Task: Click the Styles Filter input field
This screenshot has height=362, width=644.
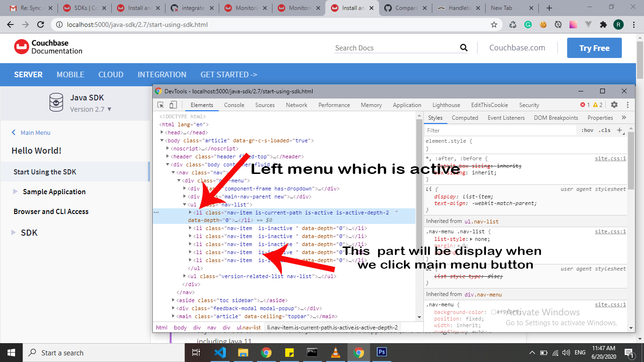Action: [x=500, y=131]
